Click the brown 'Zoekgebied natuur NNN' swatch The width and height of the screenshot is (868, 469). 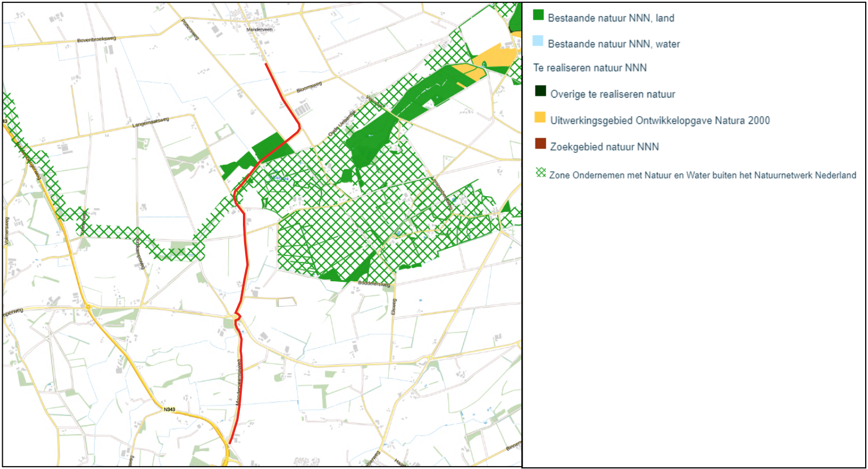click(540, 143)
